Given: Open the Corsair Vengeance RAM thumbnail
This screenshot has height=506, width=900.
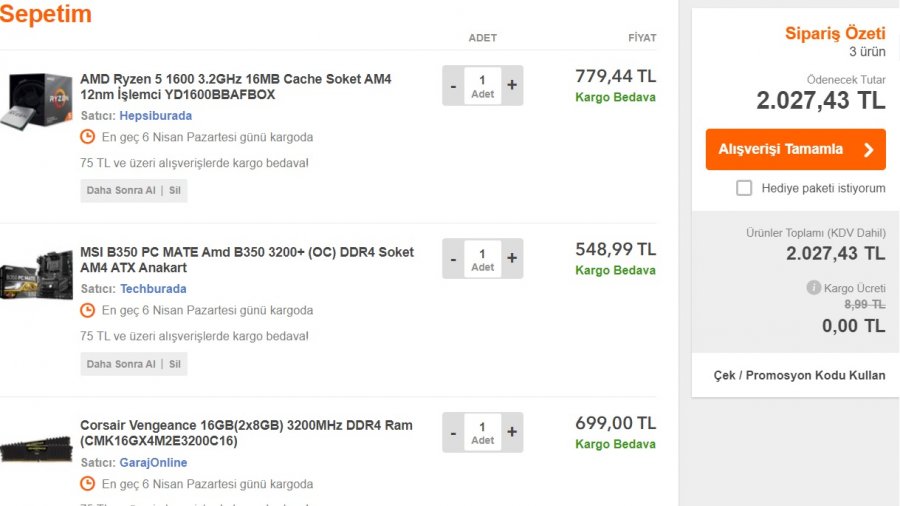Looking at the screenshot, I should click(x=36, y=449).
